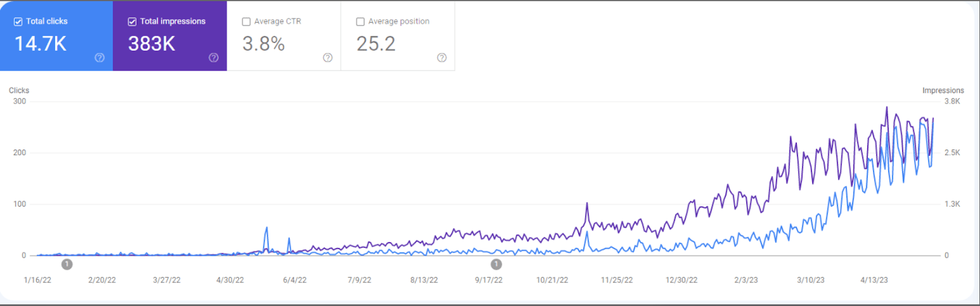The width and height of the screenshot is (980, 306).
Task: Click the 300 clicks axis value
Action: [x=20, y=101]
